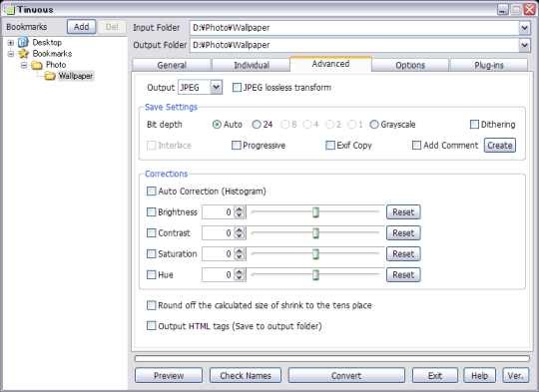Viewport: 539px width, 392px height.
Task: Open the Output format JPEG dropdown
Action: (216, 87)
